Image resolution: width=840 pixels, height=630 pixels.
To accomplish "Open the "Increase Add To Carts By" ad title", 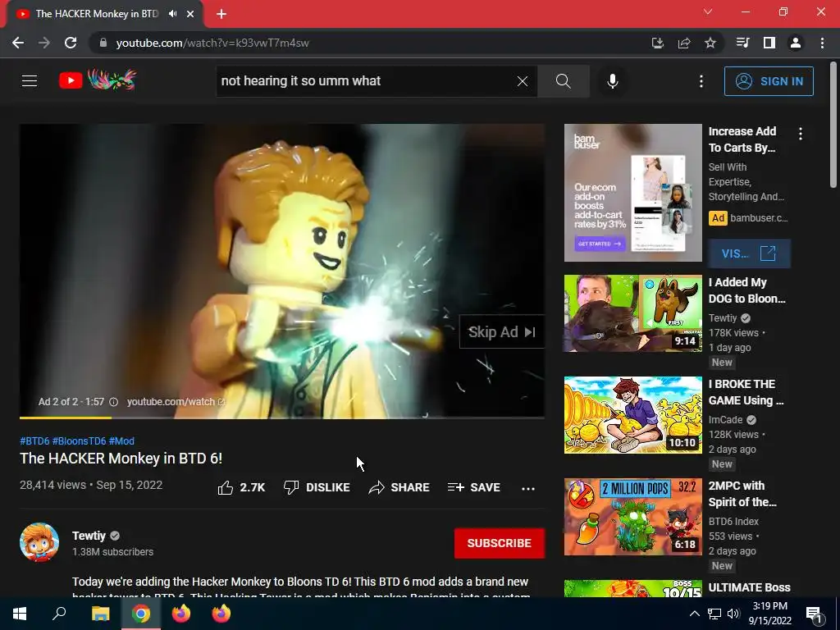I will tap(742, 139).
